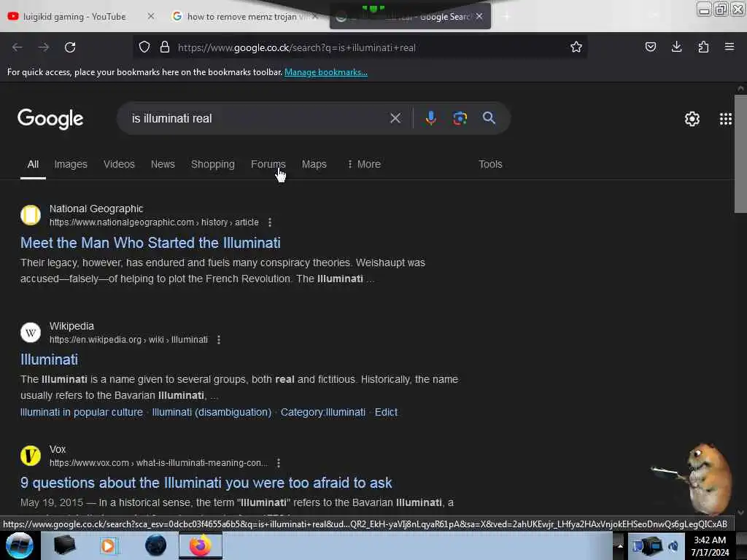
Task: Click the Google logo
Action: [x=50, y=119]
